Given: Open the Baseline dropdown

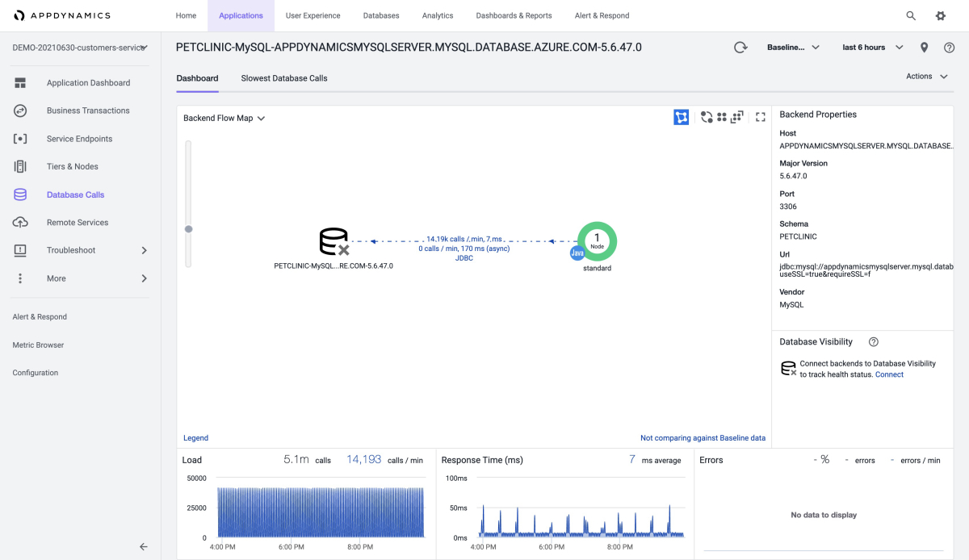Looking at the screenshot, I should point(793,48).
